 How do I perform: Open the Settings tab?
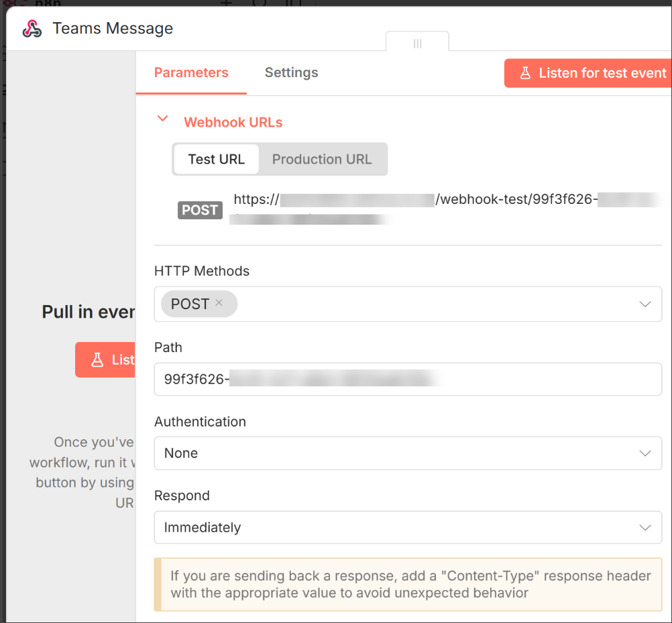(291, 73)
